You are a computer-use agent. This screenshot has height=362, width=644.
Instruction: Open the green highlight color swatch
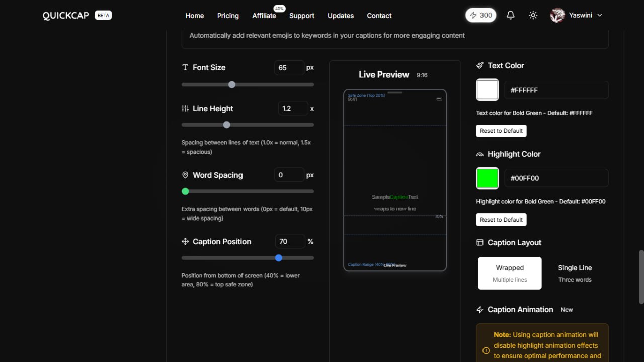pos(488,178)
